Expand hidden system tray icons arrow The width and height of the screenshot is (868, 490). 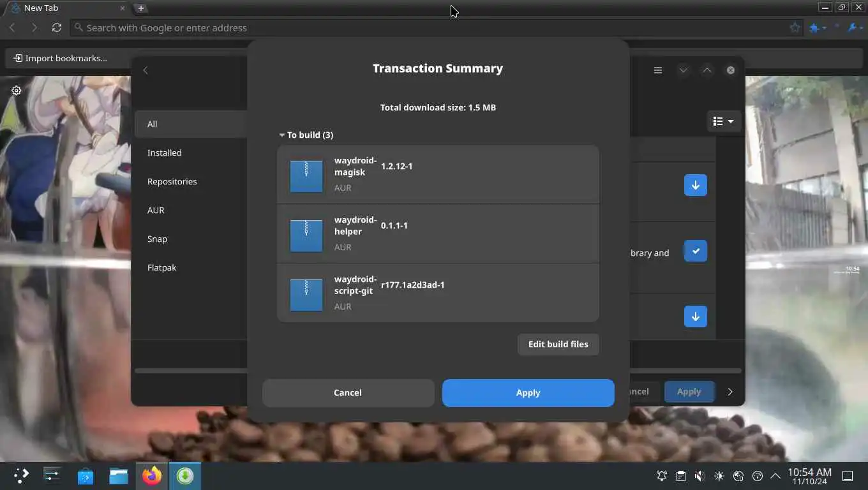pos(775,476)
